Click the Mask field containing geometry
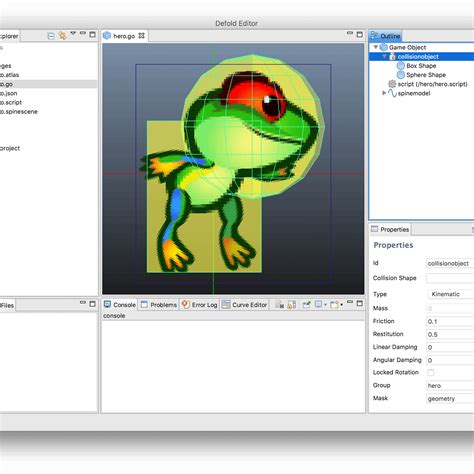 [x=450, y=399]
